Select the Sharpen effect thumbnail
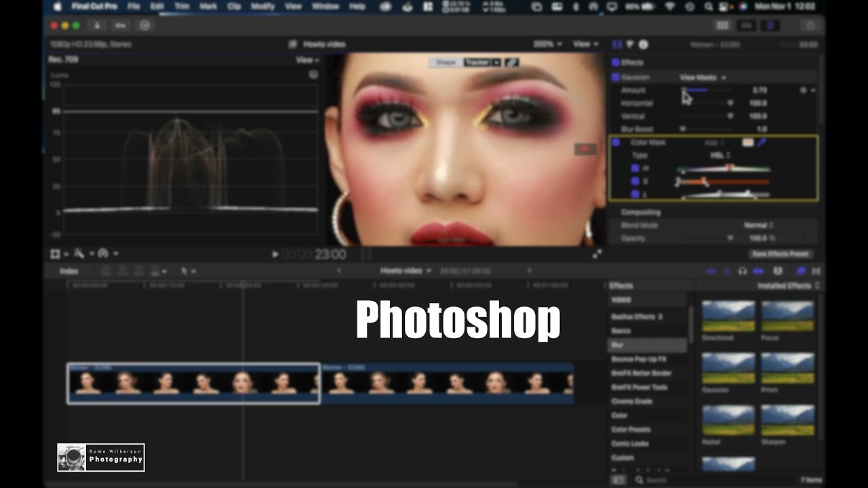 tap(788, 420)
